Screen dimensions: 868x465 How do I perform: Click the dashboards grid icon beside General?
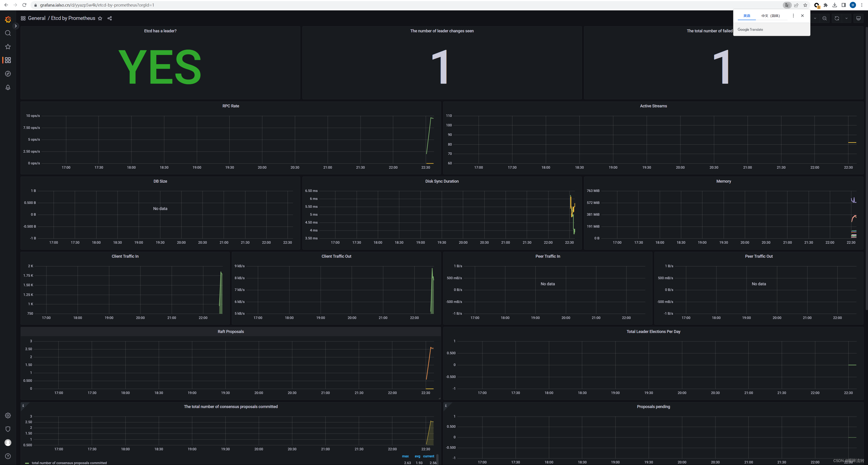23,18
